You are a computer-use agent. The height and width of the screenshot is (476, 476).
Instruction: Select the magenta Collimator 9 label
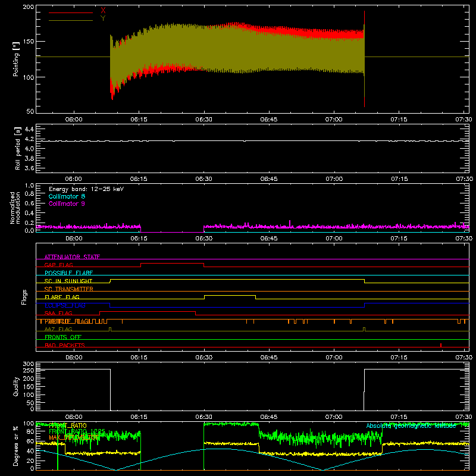pyautogui.click(x=67, y=203)
